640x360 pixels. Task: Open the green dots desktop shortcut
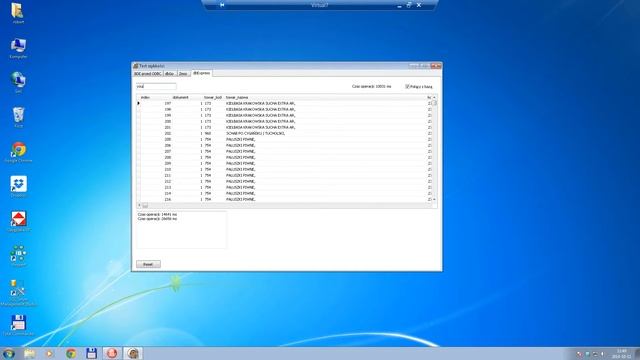pyautogui.click(x=18, y=256)
